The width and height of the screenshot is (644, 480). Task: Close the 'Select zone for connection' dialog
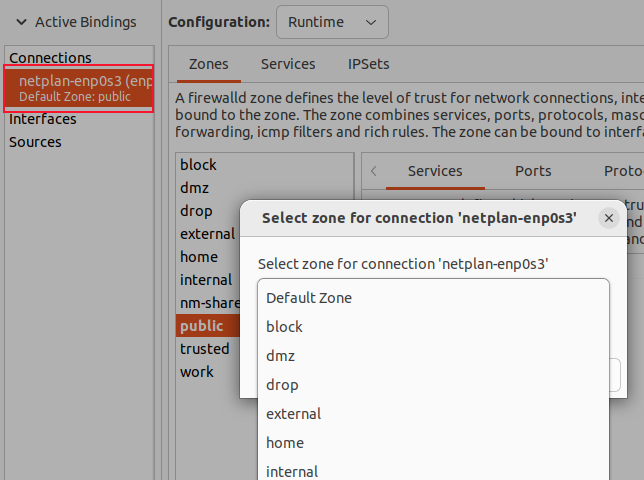pyautogui.click(x=609, y=218)
